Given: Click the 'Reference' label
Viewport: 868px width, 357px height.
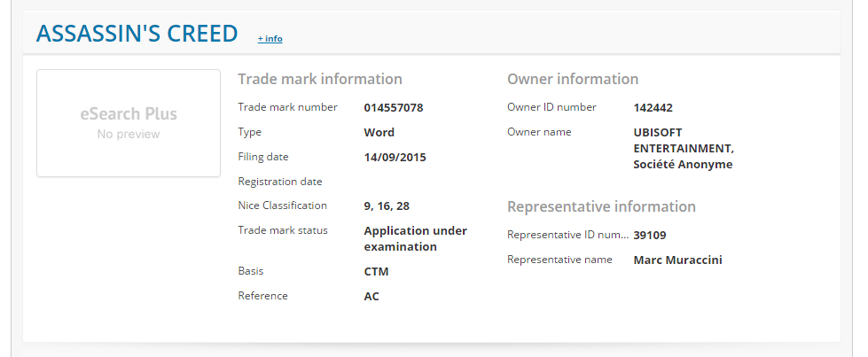Looking at the screenshot, I should 263,296.
